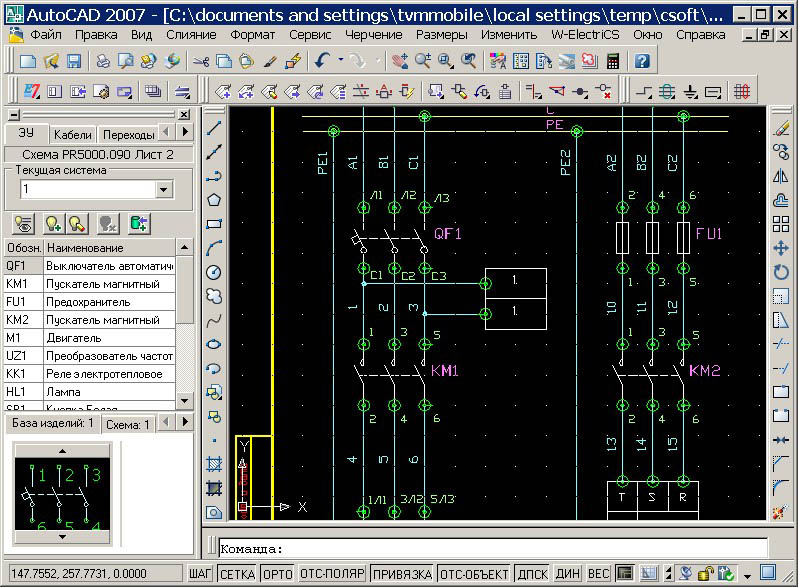Open the W-ElectriCS menu
The image size is (798, 587).
click(585, 35)
